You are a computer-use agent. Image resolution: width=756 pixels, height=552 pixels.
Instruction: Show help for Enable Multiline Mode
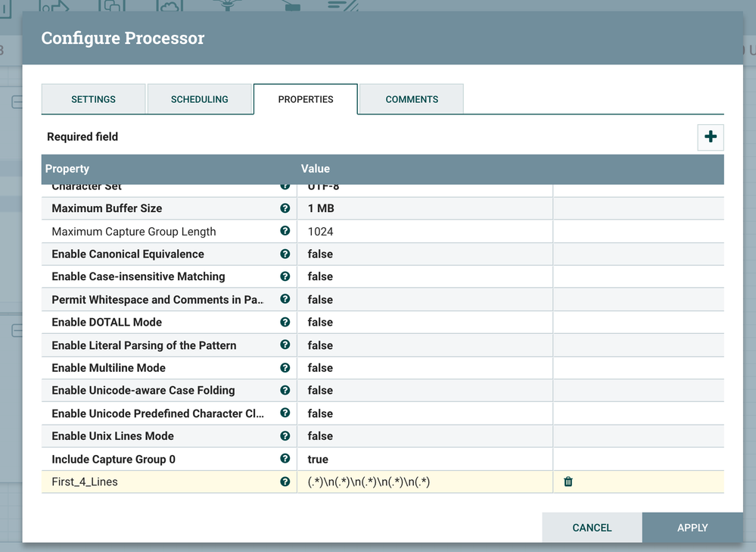pos(285,367)
